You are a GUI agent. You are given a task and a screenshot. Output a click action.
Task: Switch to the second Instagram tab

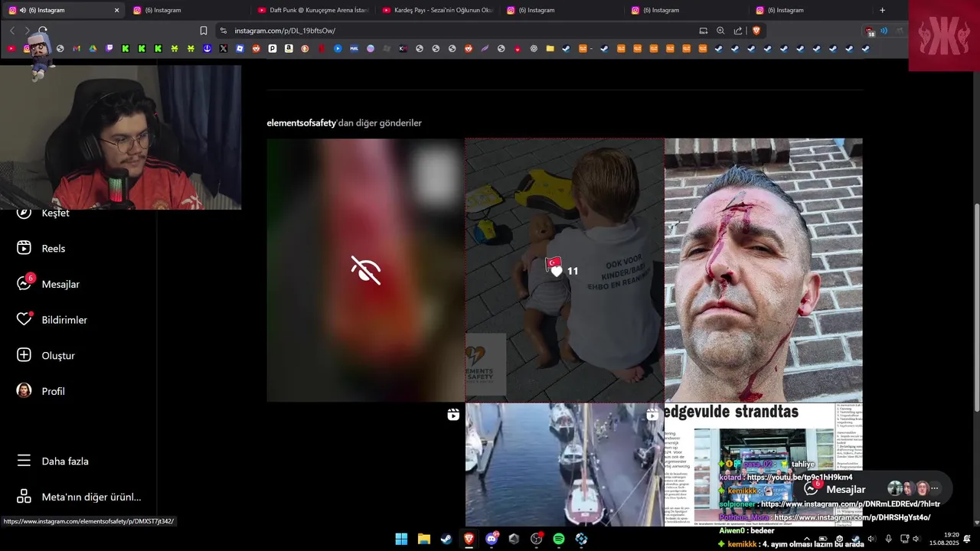188,10
